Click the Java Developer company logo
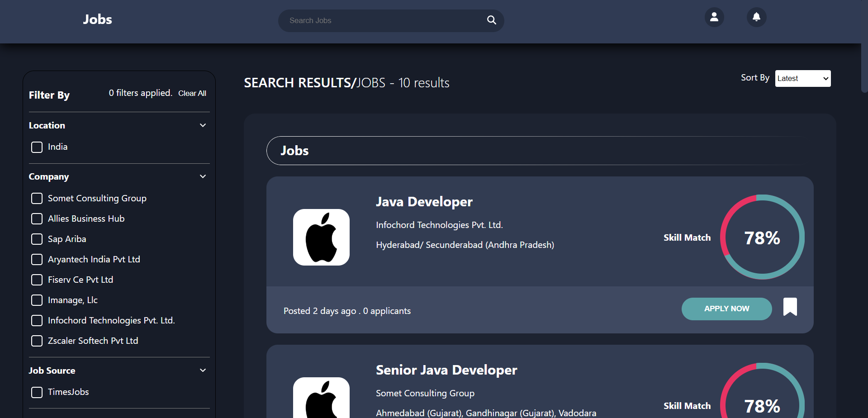The width and height of the screenshot is (868, 418). pos(321,237)
